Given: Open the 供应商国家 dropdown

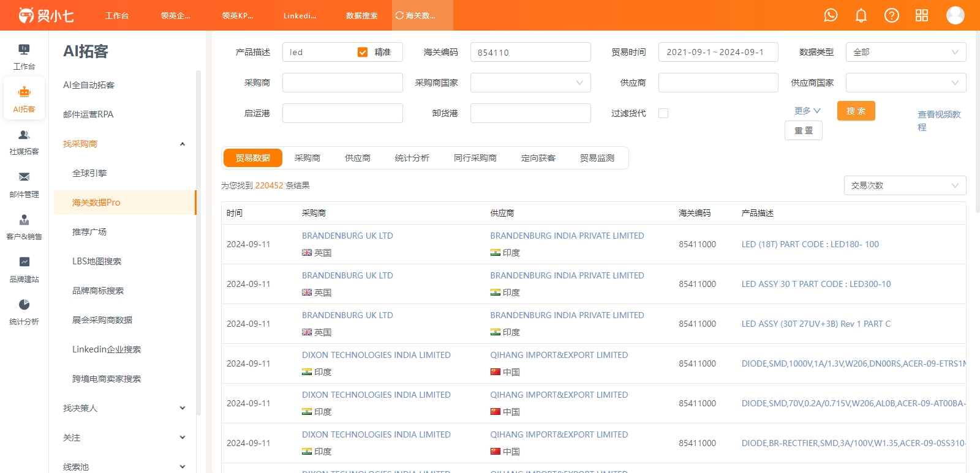Looking at the screenshot, I should tap(906, 83).
